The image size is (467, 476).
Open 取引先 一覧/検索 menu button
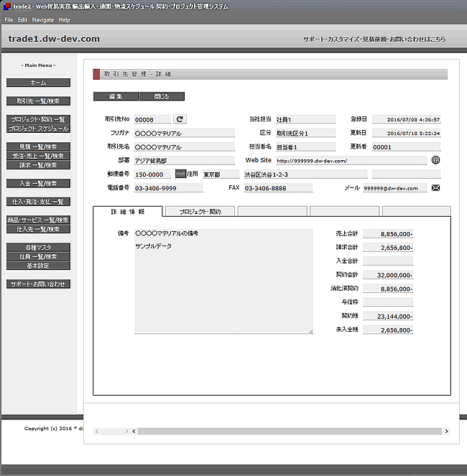pos(38,101)
